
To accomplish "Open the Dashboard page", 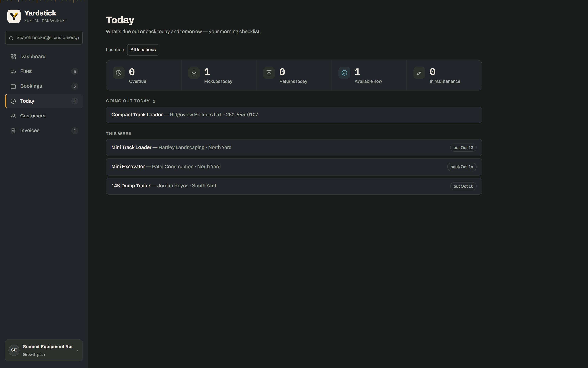I will [44, 57].
